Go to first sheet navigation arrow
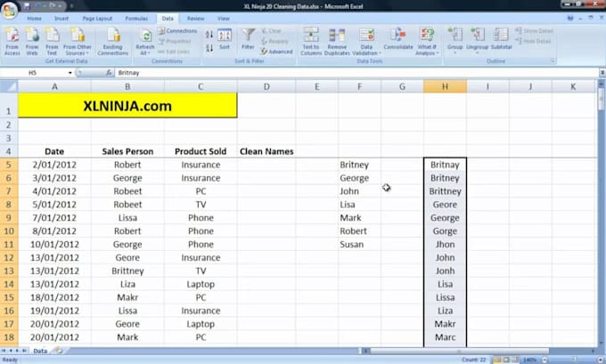This screenshot has width=606, height=364. pyautogui.click(x=4, y=351)
